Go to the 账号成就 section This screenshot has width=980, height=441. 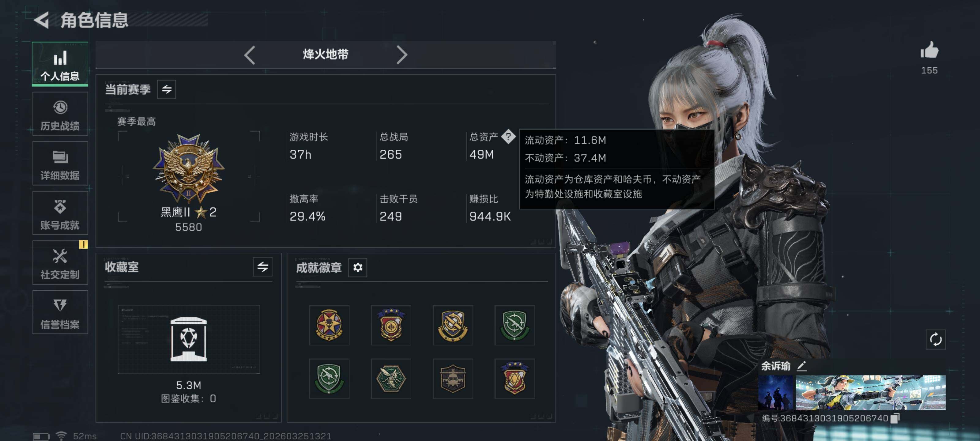tap(60, 213)
